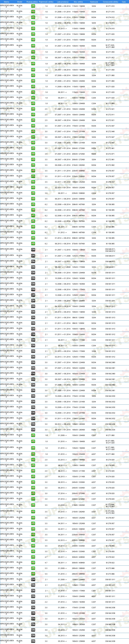The width and height of the screenshot is (129, 644).
Task: Click petrol icon in 1.6 C204 row
Action: [x=33, y=29]
